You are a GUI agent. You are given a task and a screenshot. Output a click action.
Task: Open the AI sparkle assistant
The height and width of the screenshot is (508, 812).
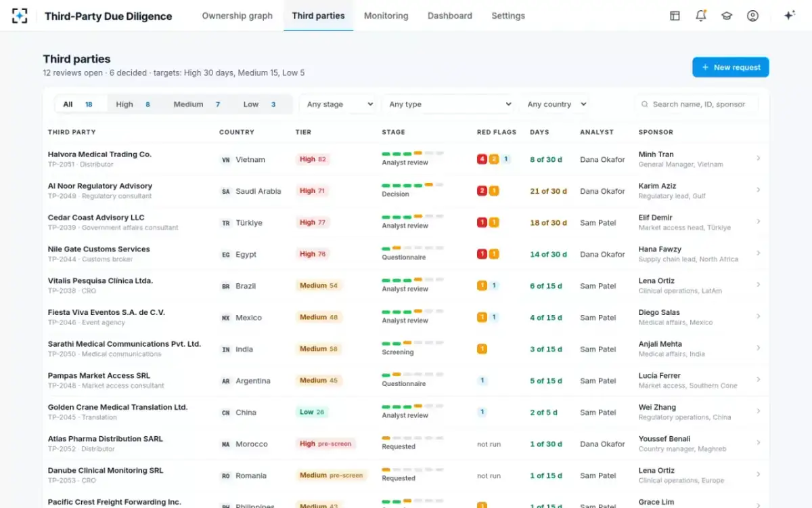789,16
